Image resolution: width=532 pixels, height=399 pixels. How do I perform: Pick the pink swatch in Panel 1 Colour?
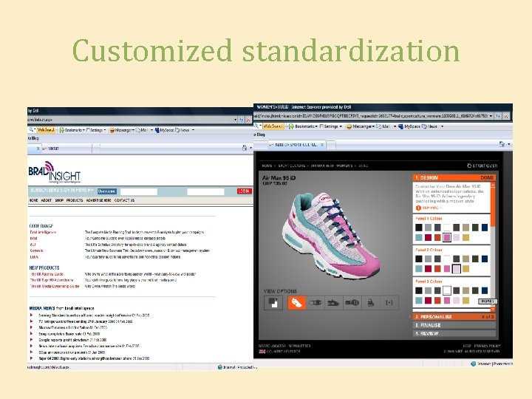point(447,238)
